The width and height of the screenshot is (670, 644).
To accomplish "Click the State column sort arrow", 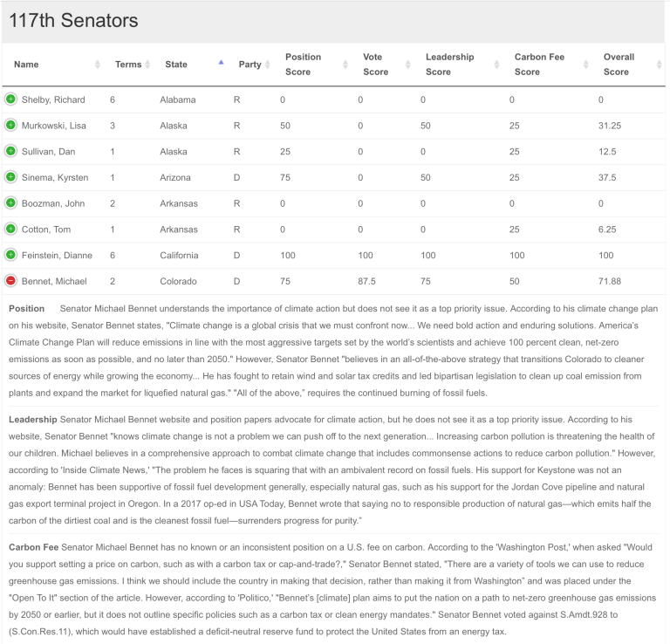I will point(221,63).
